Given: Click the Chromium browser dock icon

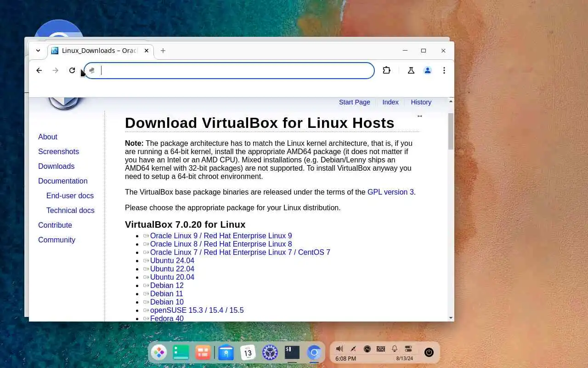Looking at the screenshot, I should point(314,353).
